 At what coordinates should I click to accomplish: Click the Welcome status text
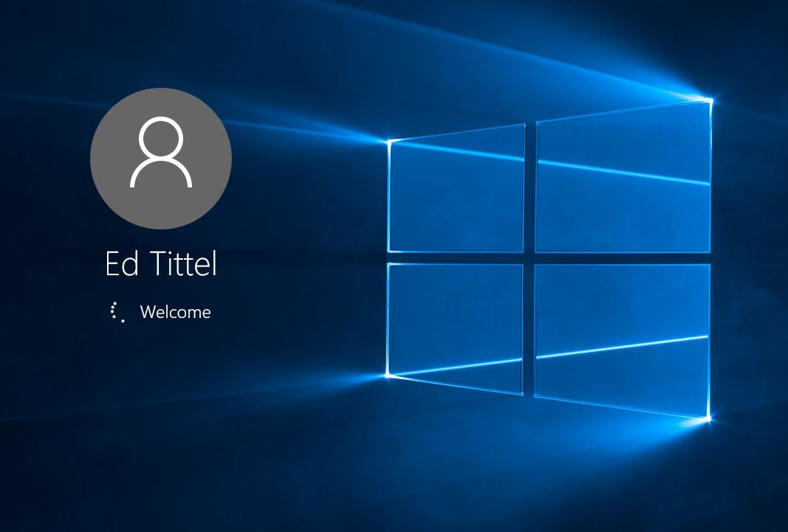click(x=175, y=312)
